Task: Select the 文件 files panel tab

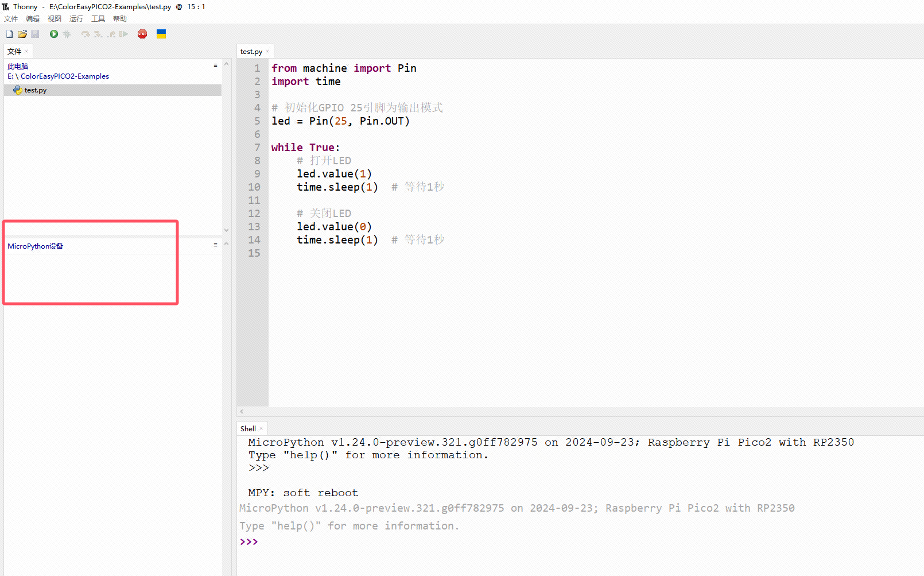Action: [x=14, y=52]
